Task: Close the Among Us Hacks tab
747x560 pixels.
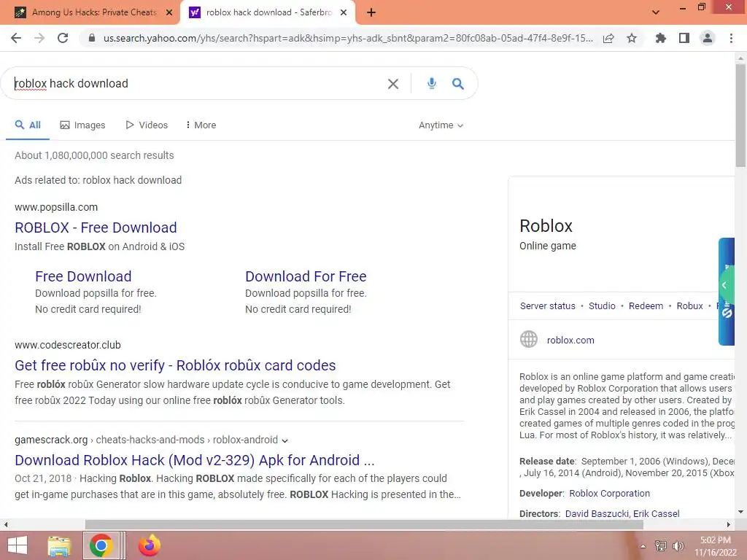Action: click(x=169, y=12)
